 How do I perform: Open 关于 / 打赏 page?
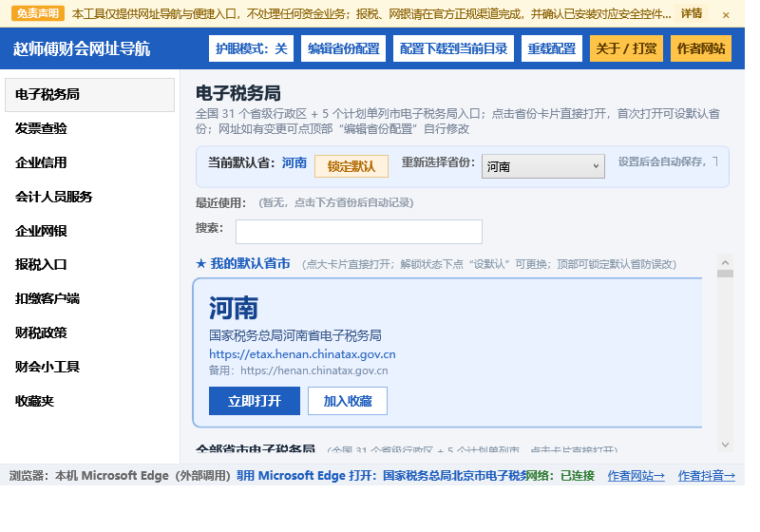[626, 48]
